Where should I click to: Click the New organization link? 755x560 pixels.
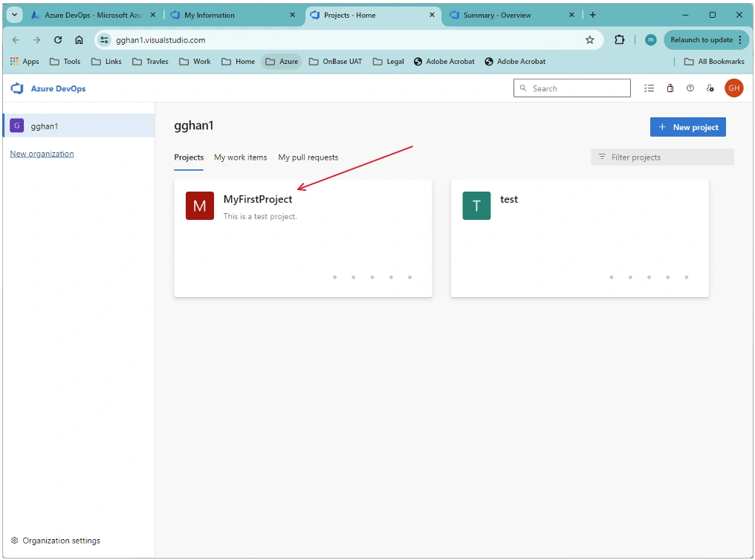pyautogui.click(x=42, y=154)
